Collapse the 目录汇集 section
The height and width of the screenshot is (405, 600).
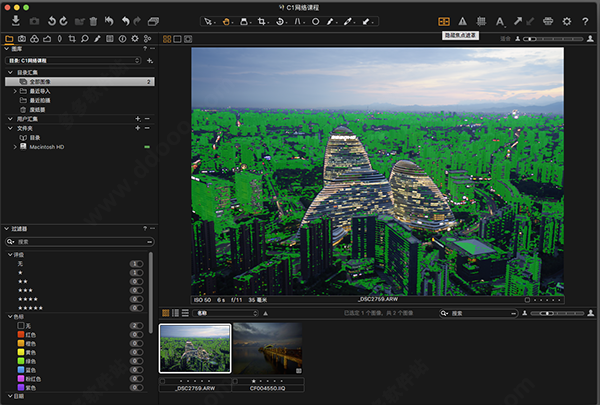tap(9, 73)
